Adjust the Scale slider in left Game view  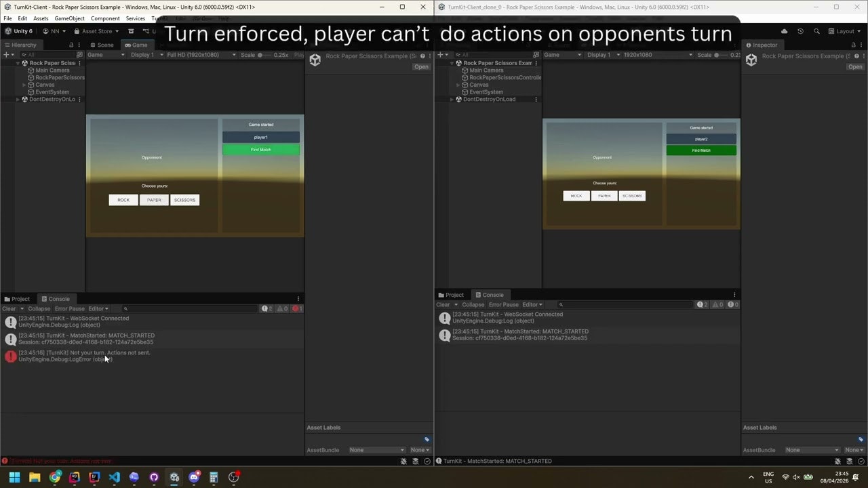pyautogui.click(x=264, y=55)
